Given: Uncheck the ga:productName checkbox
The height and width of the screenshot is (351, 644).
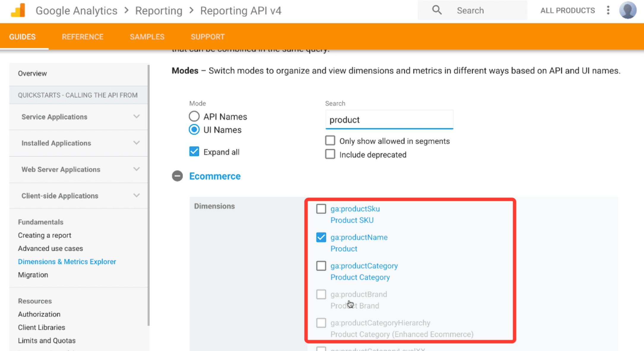Looking at the screenshot, I should (321, 237).
